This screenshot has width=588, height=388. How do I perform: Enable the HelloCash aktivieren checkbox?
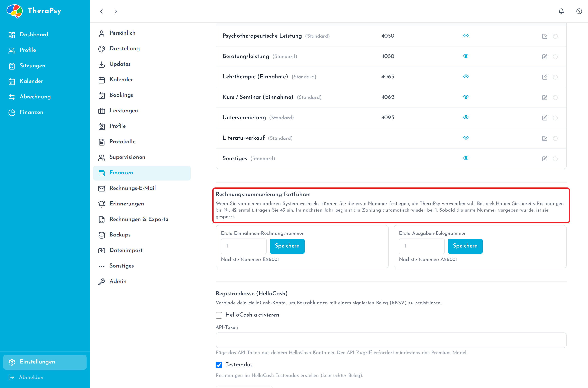coord(219,315)
